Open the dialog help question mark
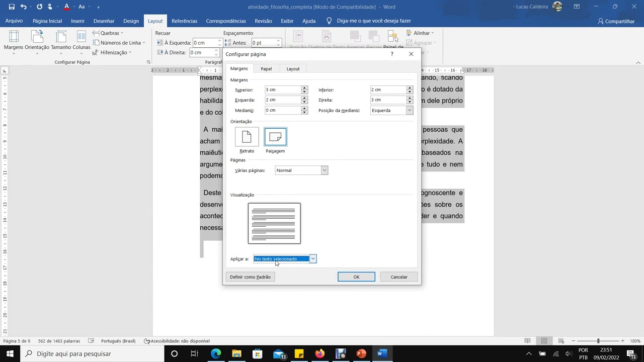 point(392,54)
